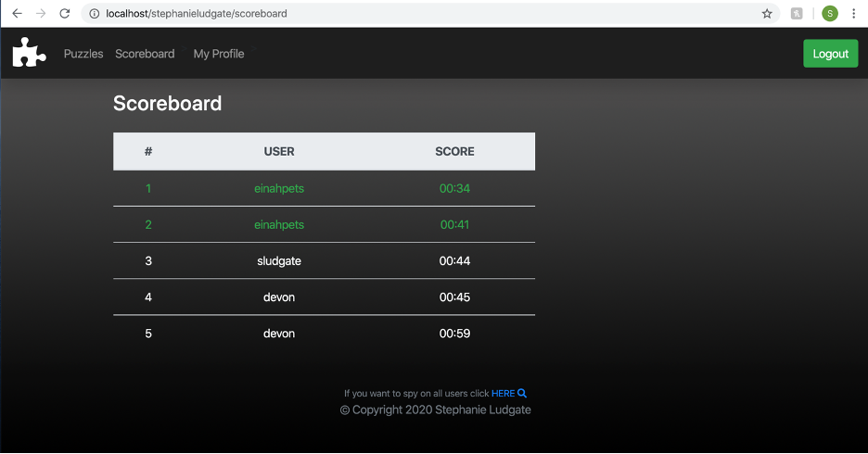
Task: Click the Scoreboard page heading
Action: click(167, 104)
